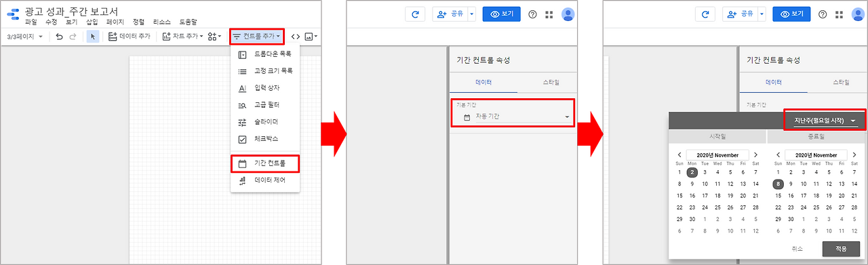The width and height of the screenshot is (868, 265).
Task: Open the 페이지 menu
Action: (115, 22)
